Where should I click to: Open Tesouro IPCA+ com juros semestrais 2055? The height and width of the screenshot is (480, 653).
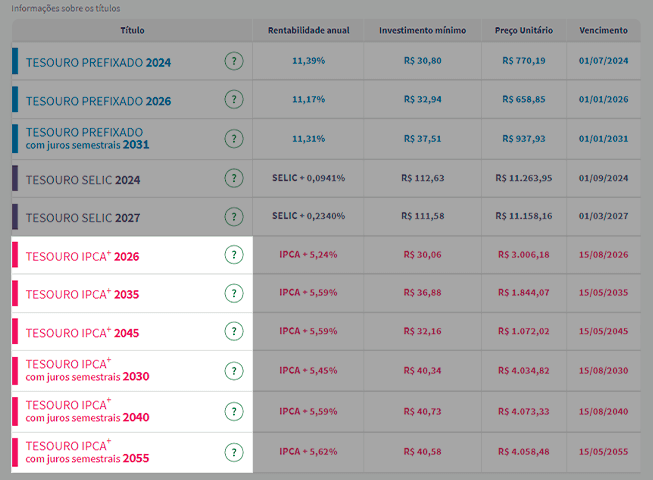click(87, 452)
